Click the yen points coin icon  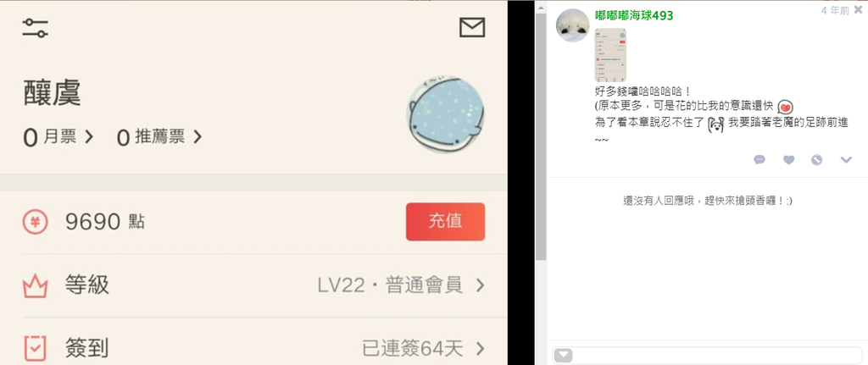[36, 223]
